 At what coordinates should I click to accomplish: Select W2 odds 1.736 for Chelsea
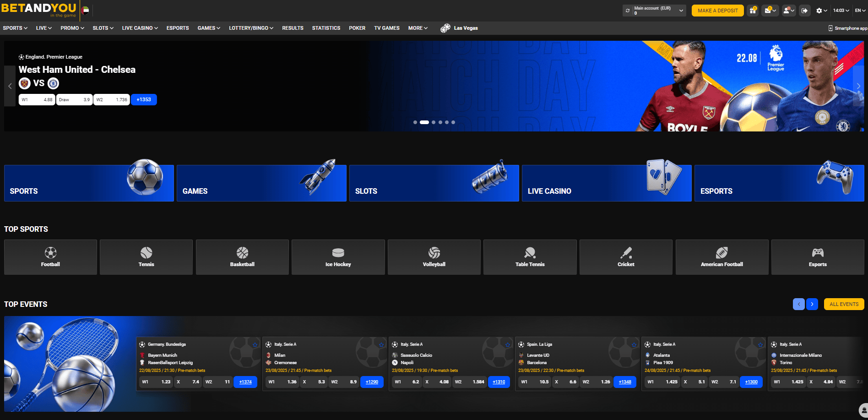tap(112, 100)
